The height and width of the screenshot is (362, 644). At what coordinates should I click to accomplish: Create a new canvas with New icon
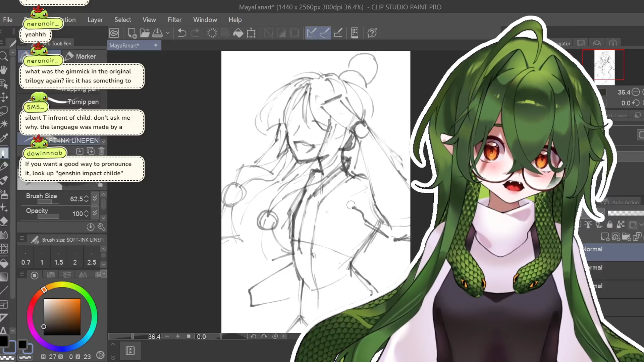[x=132, y=33]
